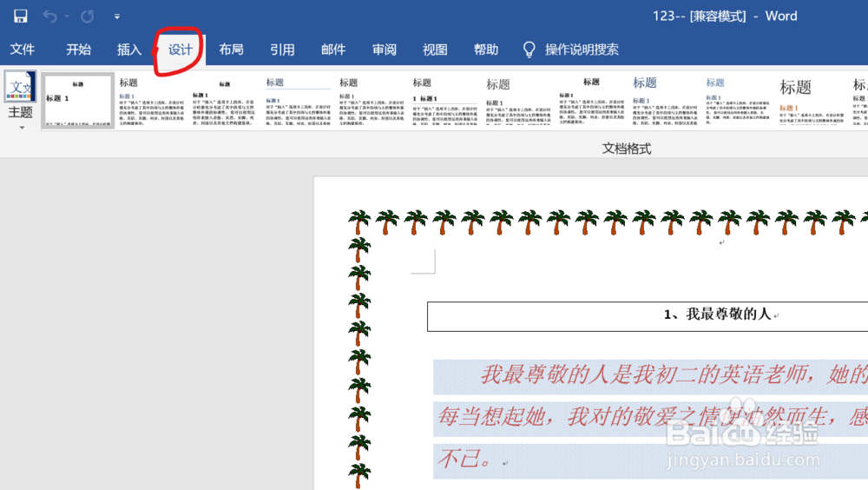This screenshot has width=868, height=490.
Task: Choose the sixth style set with numbered heading
Action: [444, 100]
